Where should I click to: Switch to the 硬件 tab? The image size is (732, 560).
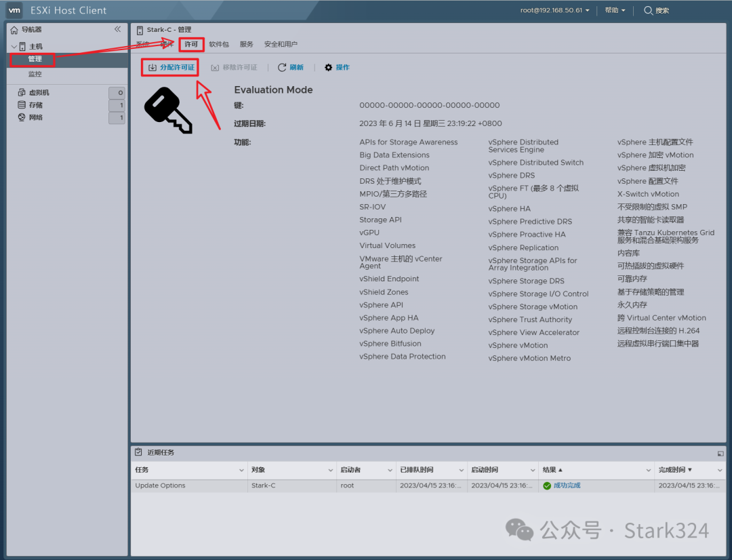point(167,44)
